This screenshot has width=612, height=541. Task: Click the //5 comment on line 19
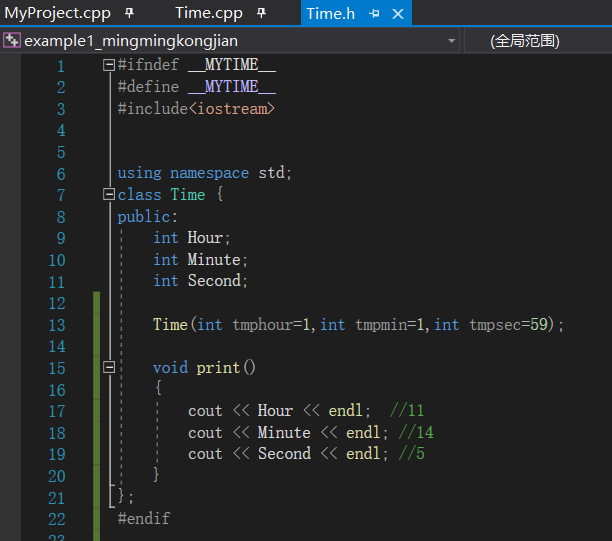[411, 454]
